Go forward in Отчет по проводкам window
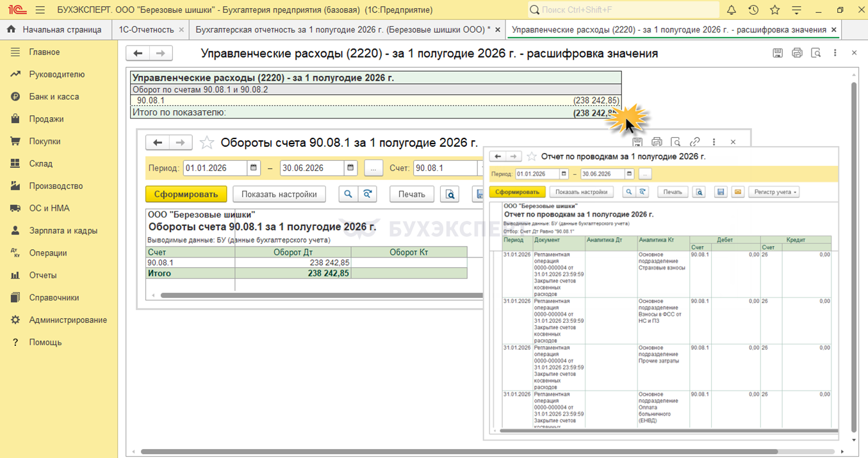Viewport: 868px width, 458px height. pos(513,156)
